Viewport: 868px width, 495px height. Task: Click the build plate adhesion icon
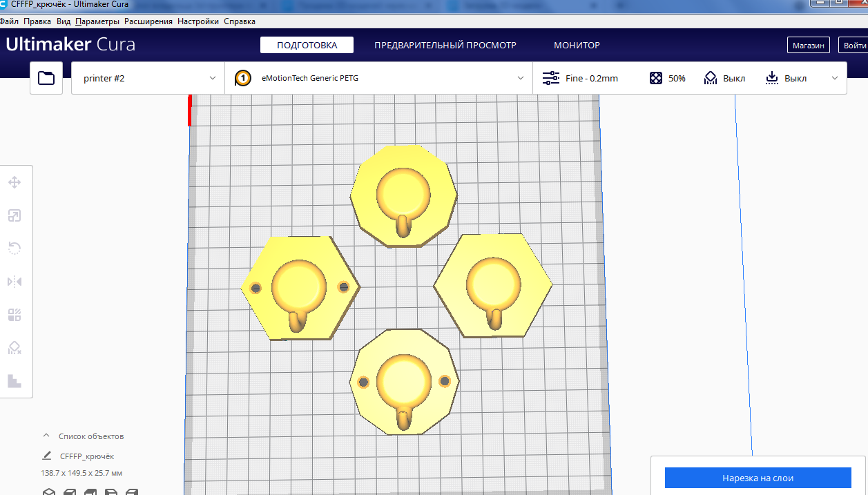[x=772, y=78]
